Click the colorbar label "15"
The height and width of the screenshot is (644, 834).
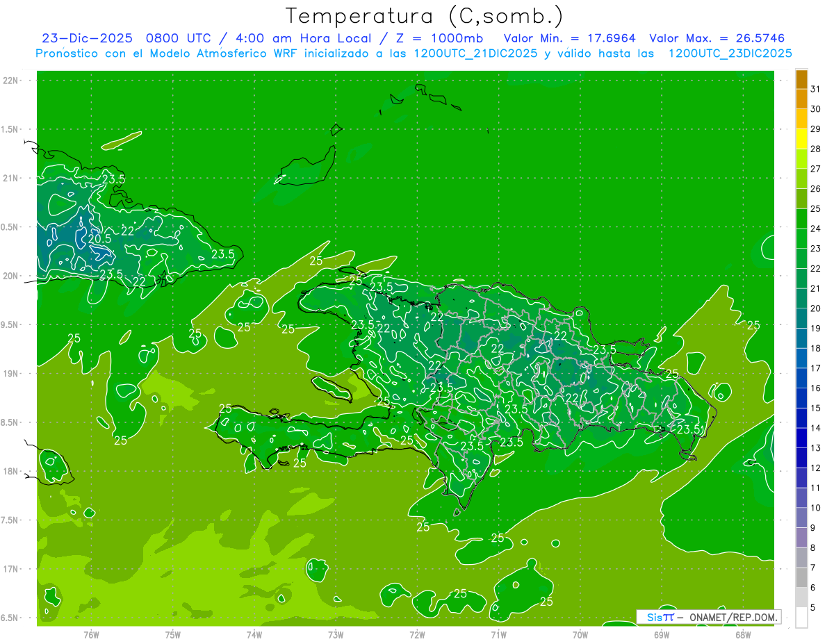coord(815,408)
